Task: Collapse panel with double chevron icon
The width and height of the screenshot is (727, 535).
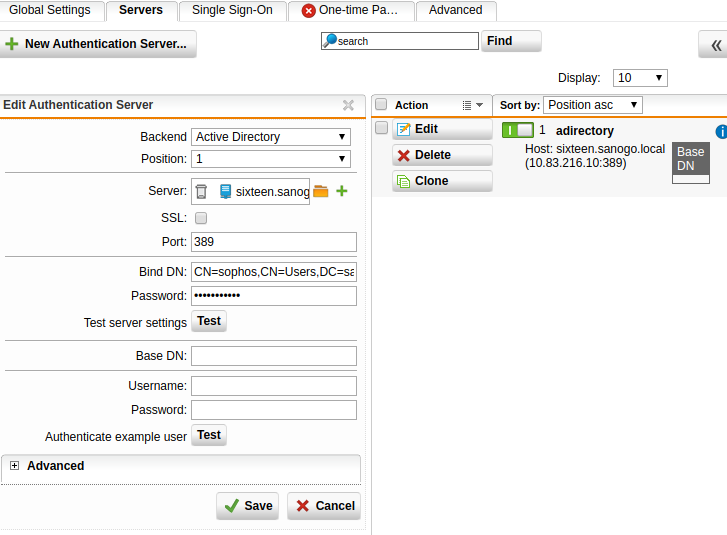Action: [716, 45]
